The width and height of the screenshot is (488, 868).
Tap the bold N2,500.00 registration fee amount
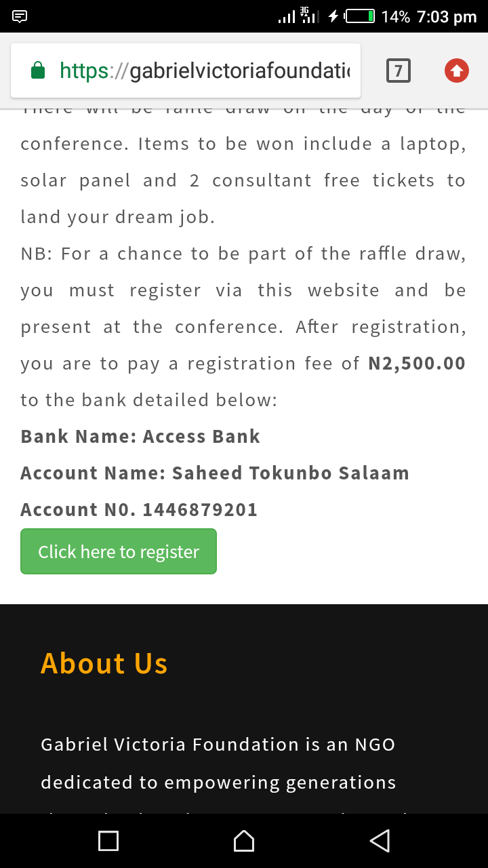417,363
